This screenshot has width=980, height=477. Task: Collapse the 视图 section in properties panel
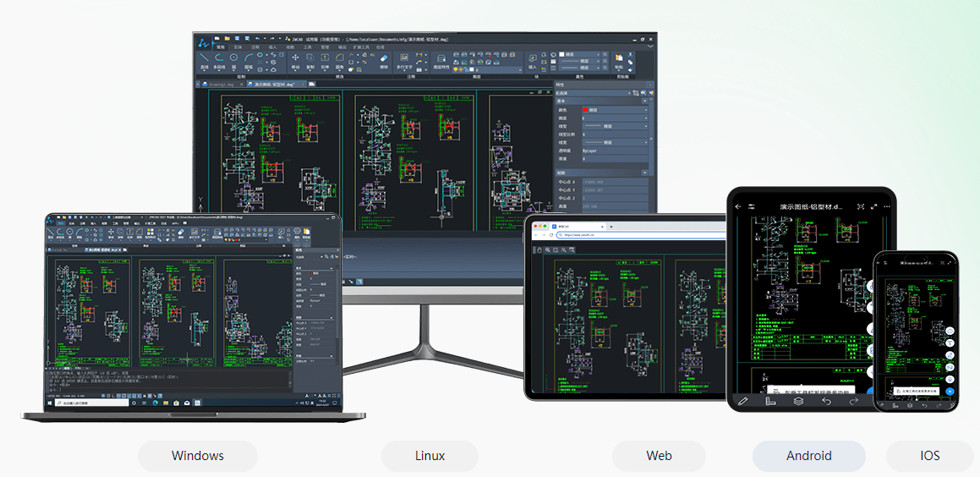pos(644,173)
